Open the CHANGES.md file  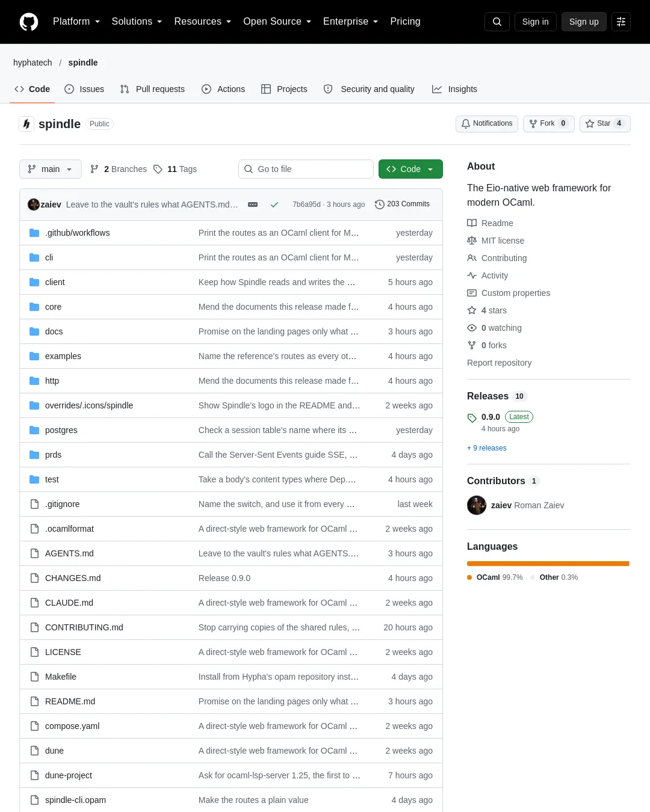point(73,578)
